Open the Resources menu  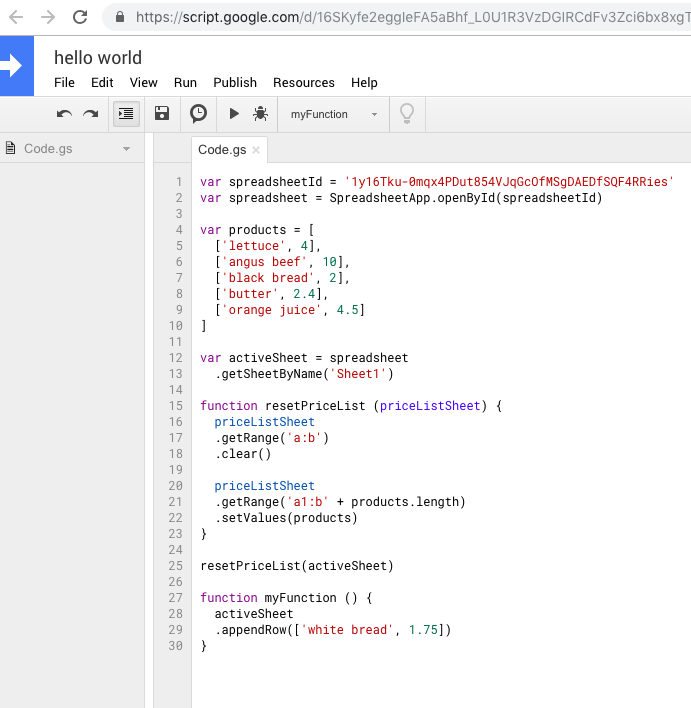point(303,83)
